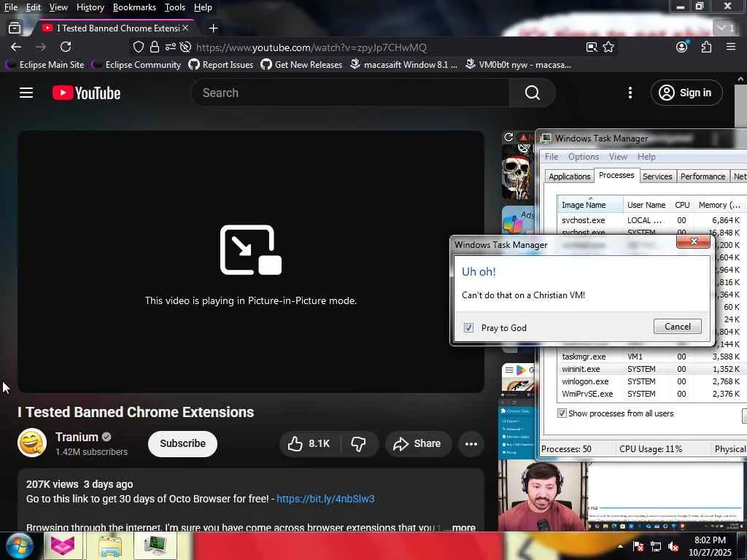The image size is (747, 560).
Task: Open the Task Manager taskbar icon
Action: pyautogui.click(x=155, y=545)
